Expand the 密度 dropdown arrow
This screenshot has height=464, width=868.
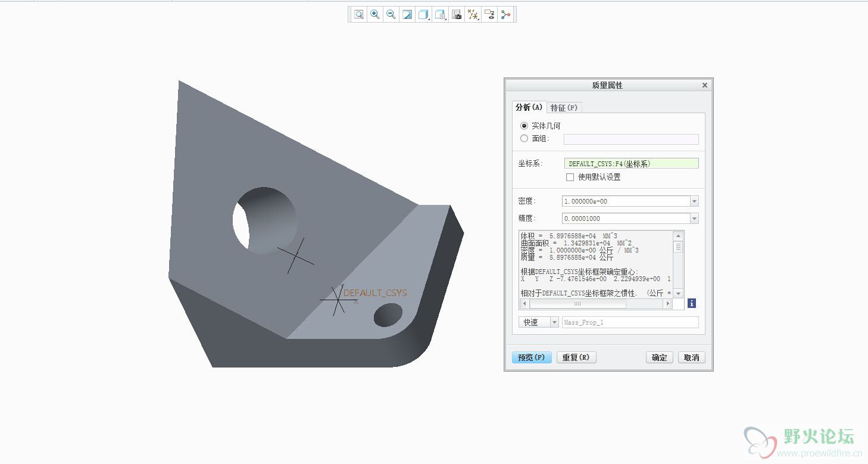click(694, 201)
